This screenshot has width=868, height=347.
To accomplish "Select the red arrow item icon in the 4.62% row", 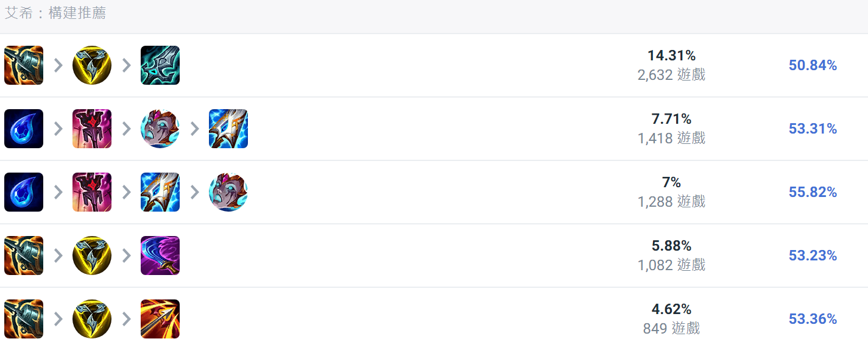I will click(x=160, y=319).
